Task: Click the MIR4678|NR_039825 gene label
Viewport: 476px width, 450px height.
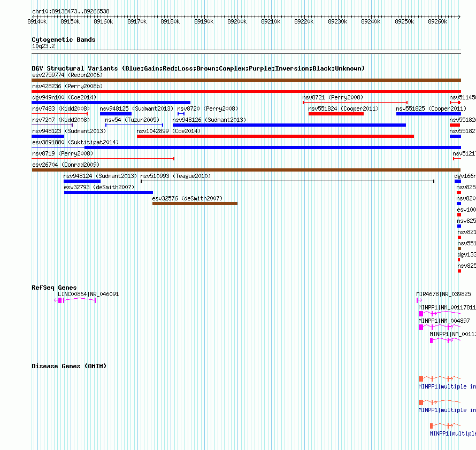Action: pos(443,294)
